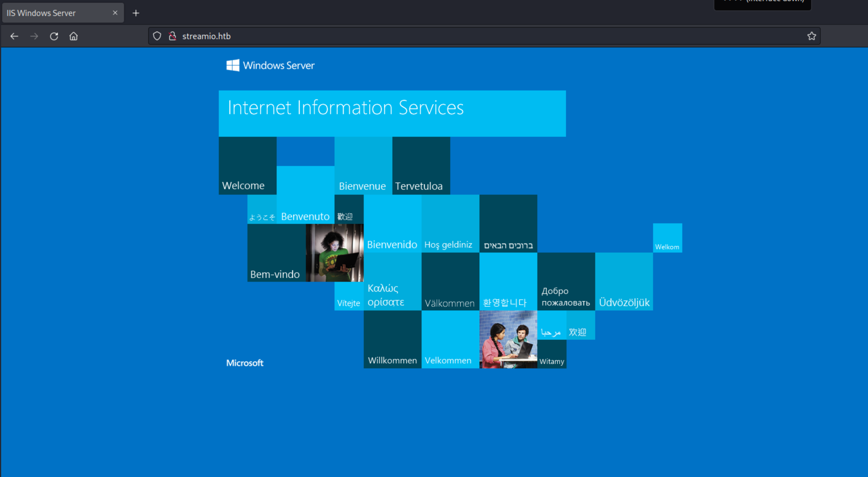Click the Internet Information Services banner

(x=392, y=114)
